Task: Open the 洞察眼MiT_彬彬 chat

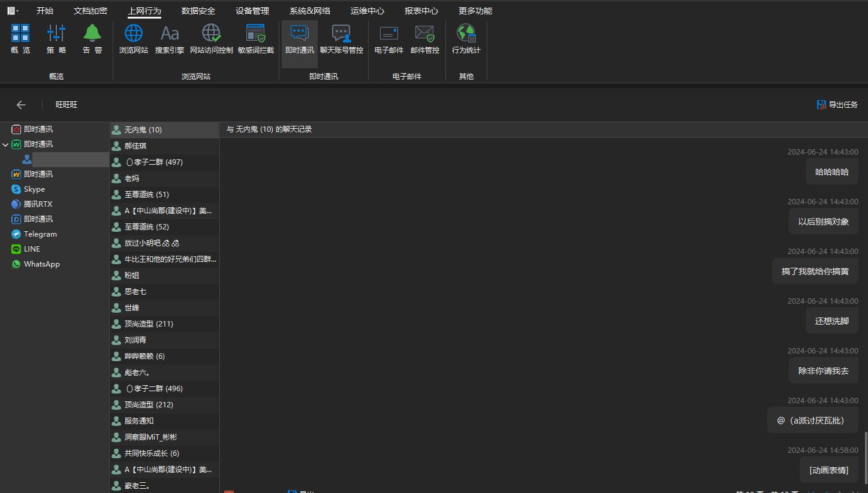Action: click(x=164, y=437)
